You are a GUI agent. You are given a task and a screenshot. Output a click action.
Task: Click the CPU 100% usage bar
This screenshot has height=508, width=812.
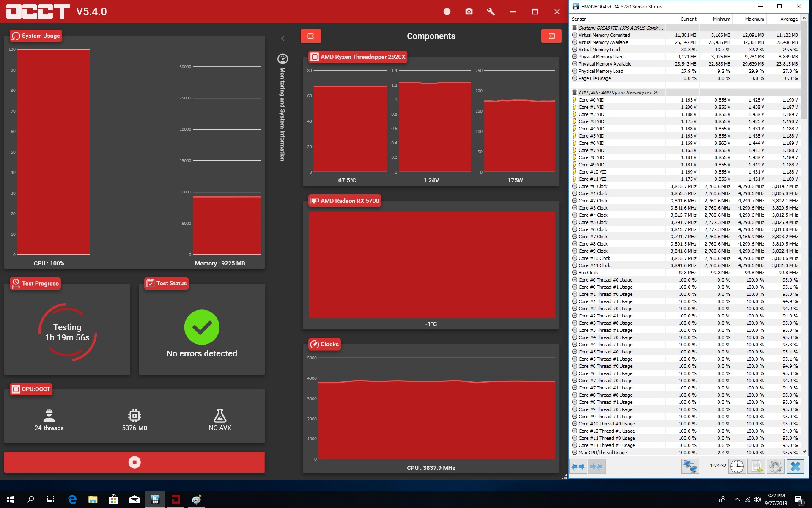click(x=53, y=152)
